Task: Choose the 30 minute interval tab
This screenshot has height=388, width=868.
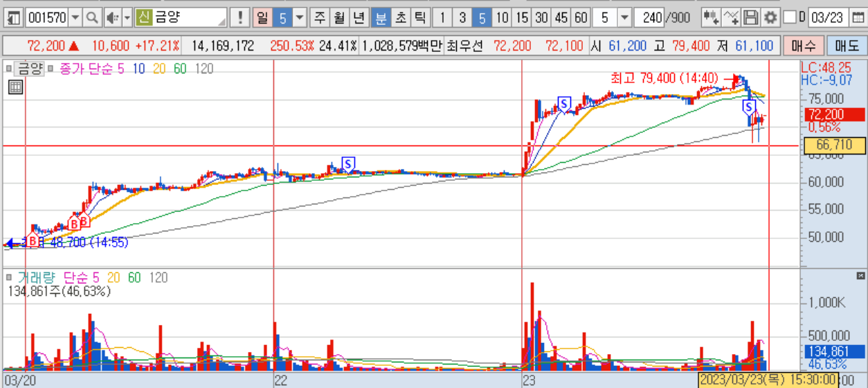Action: 542,17
